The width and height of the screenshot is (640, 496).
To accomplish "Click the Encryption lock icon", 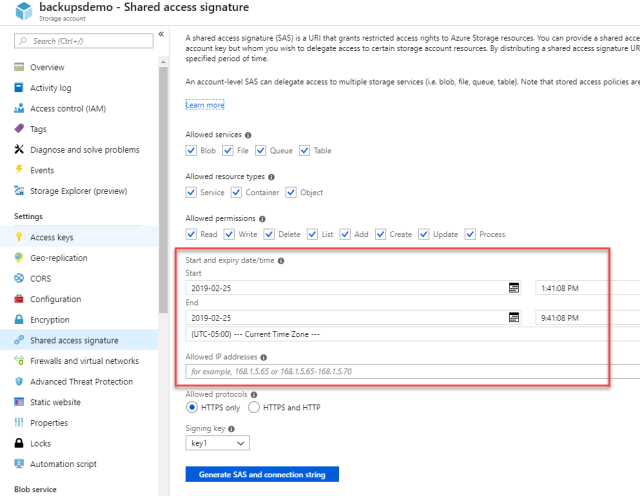I will tap(18, 320).
